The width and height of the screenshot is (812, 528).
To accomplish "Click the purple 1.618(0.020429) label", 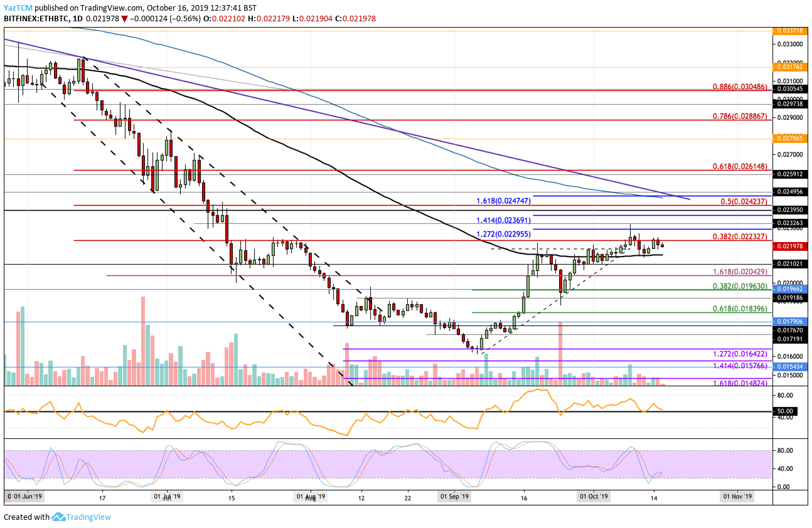I will click(741, 271).
